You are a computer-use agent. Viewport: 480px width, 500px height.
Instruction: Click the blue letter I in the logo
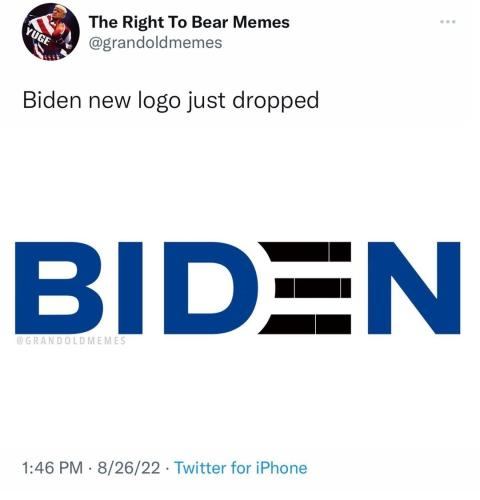click(x=130, y=288)
